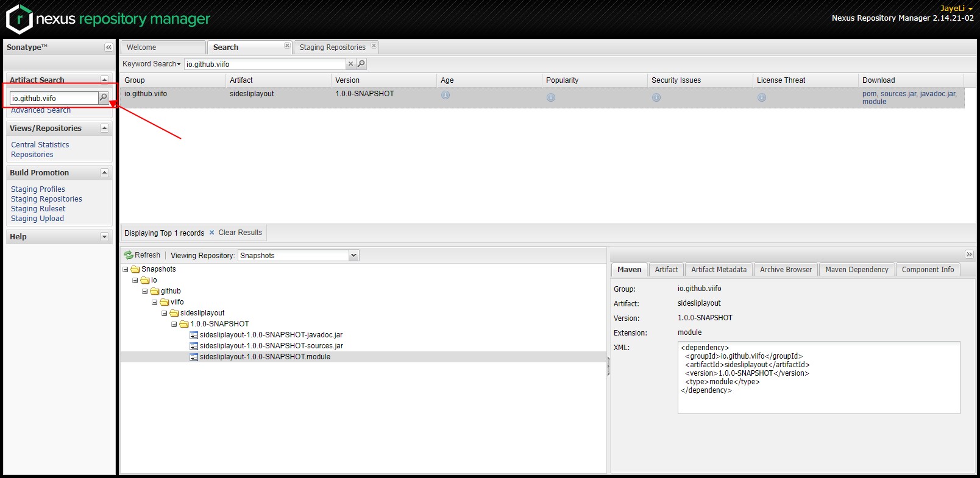Switch to the Welcome tab

click(162, 47)
